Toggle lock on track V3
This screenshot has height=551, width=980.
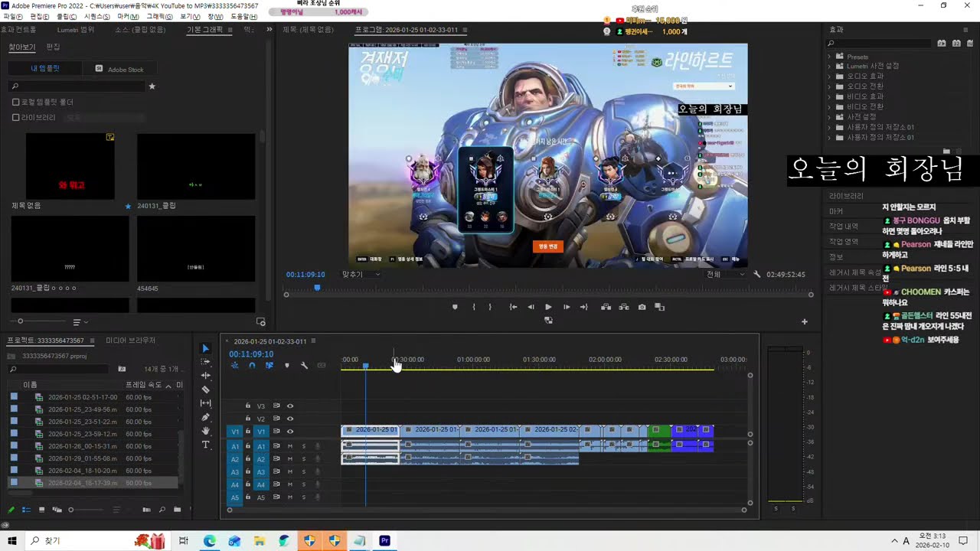click(248, 406)
